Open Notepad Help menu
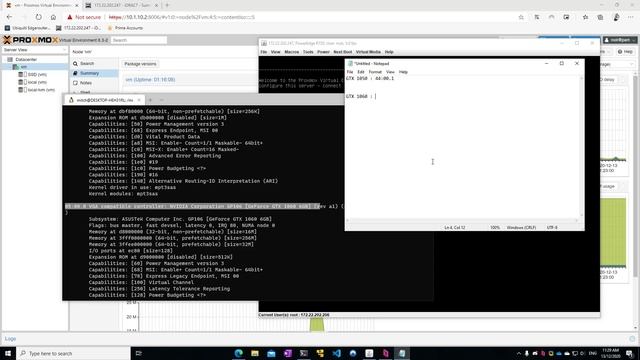 tap(403, 72)
